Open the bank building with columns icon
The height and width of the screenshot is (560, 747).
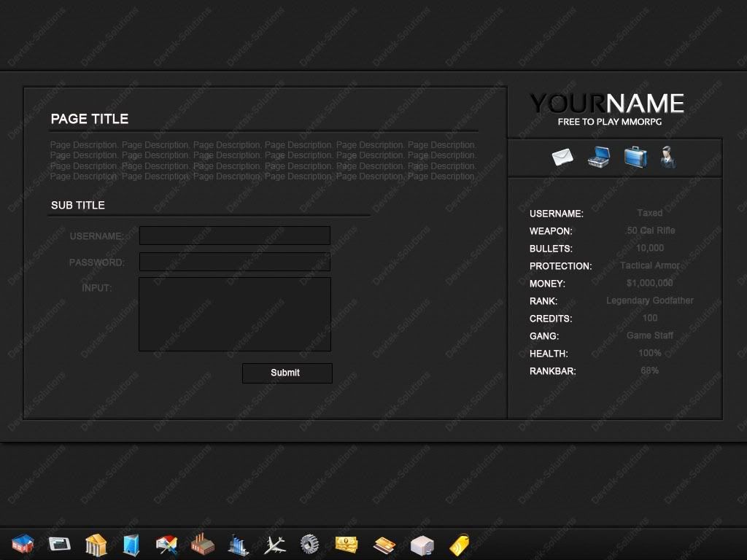96,544
